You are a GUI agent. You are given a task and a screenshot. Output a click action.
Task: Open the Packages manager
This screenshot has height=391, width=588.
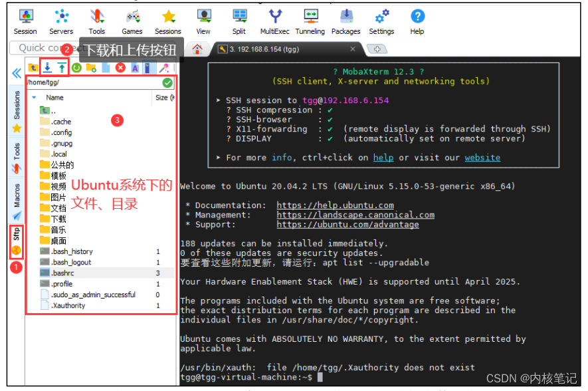pos(345,22)
